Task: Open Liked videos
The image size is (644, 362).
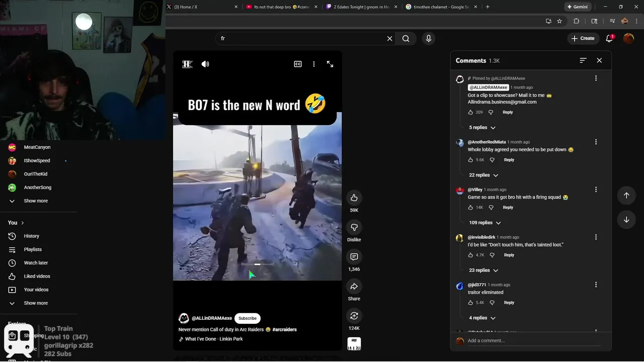Action: pos(38,277)
